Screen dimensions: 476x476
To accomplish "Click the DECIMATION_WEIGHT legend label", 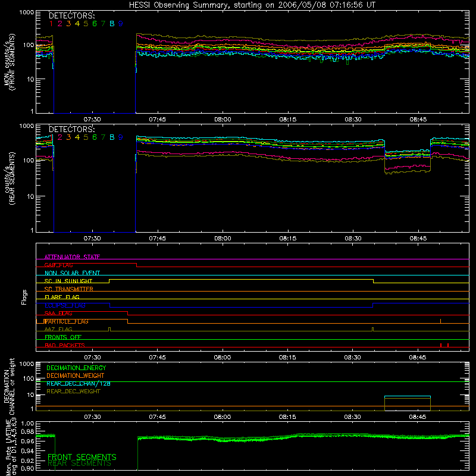I will click(x=76, y=375).
